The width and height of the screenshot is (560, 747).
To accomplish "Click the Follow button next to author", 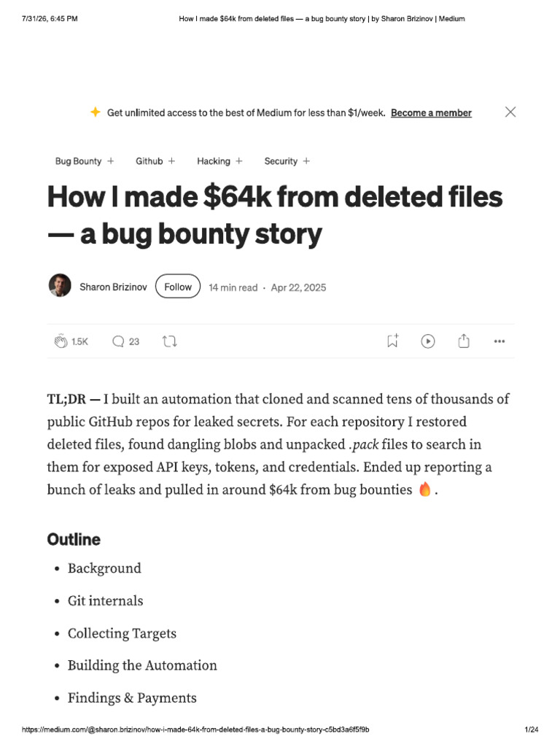I will pos(178,286).
